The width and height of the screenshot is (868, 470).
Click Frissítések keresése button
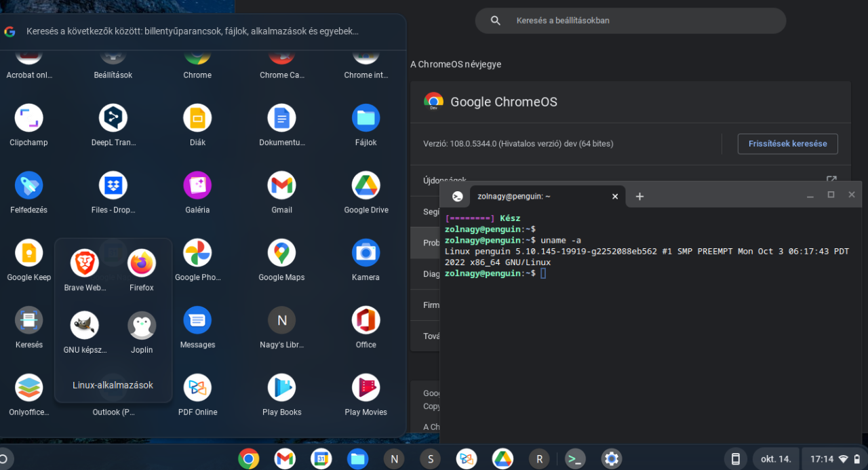787,144
